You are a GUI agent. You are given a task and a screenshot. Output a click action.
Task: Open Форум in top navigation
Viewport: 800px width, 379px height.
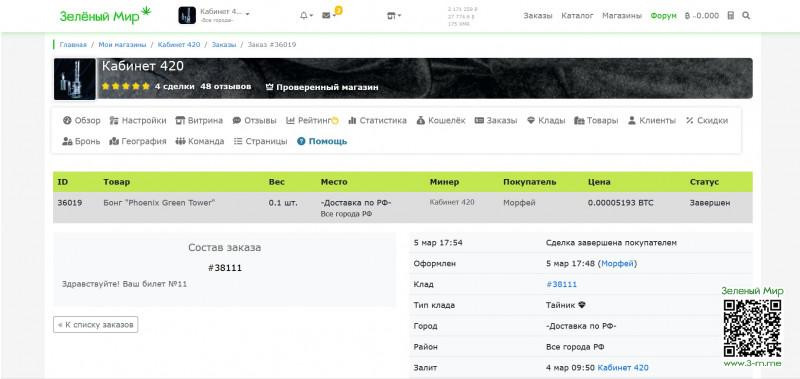pos(663,16)
